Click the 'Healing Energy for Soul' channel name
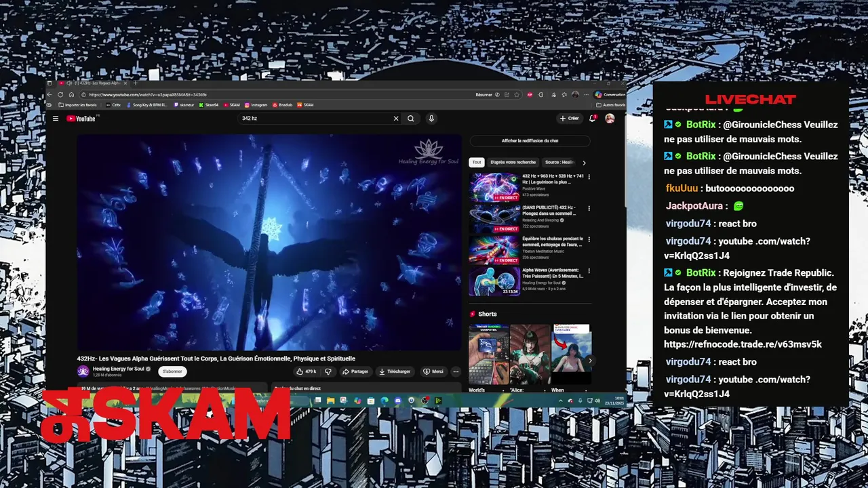Viewport: 868px width, 488px height. click(x=118, y=369)
